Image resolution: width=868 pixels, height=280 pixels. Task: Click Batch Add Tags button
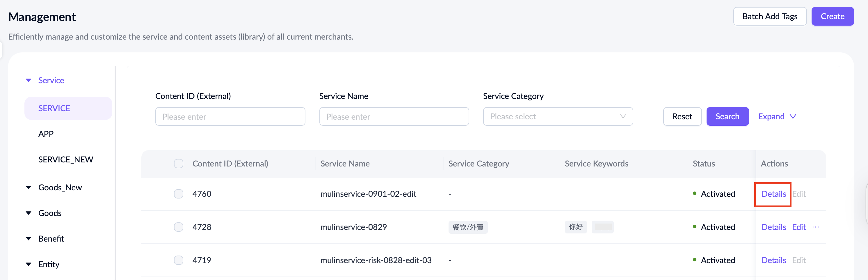click(x=769, y=17)
